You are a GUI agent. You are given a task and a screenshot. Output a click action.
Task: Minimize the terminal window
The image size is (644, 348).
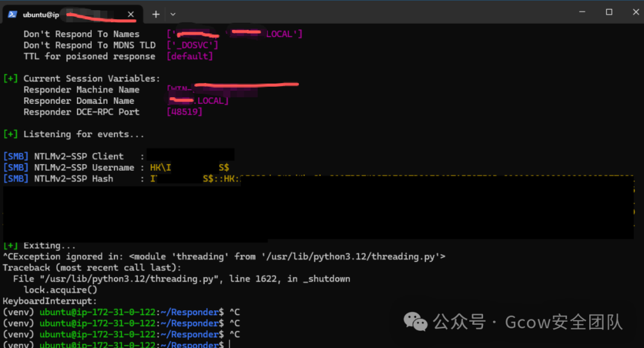pos(582,12)
